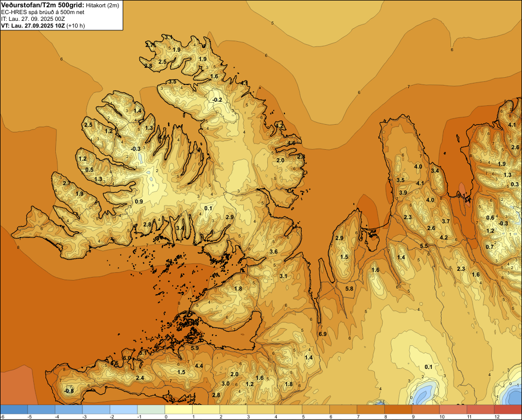Pick the legend color between -3 and -2
Screen dimensions: 522x420
96,410
